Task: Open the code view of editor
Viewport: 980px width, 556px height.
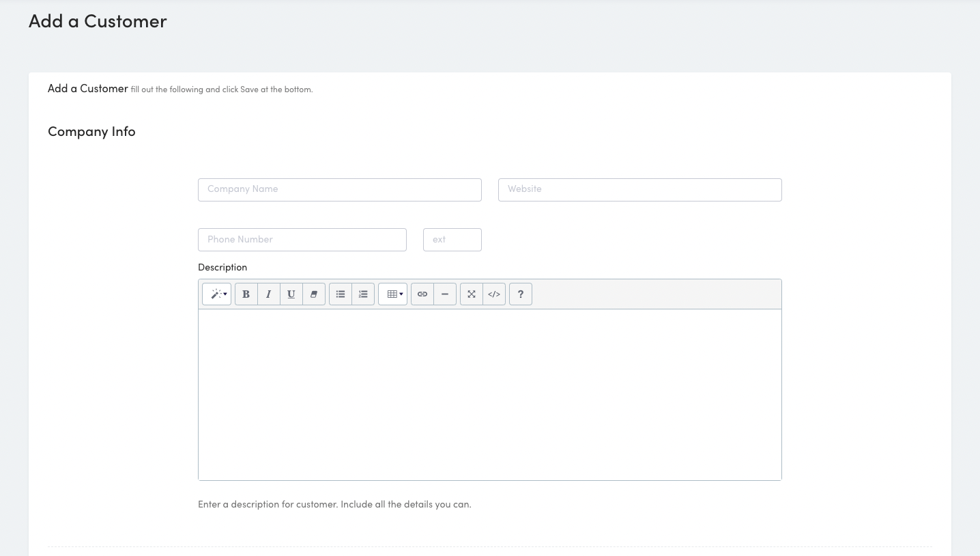Action: [494, 294]
